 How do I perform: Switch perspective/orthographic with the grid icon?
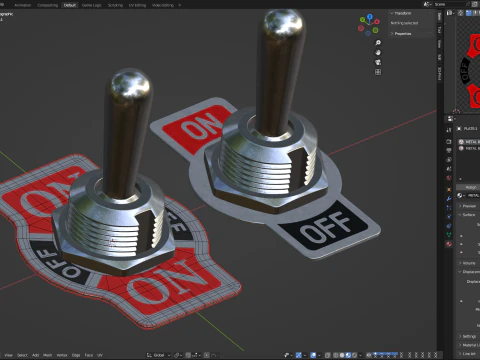378,72
